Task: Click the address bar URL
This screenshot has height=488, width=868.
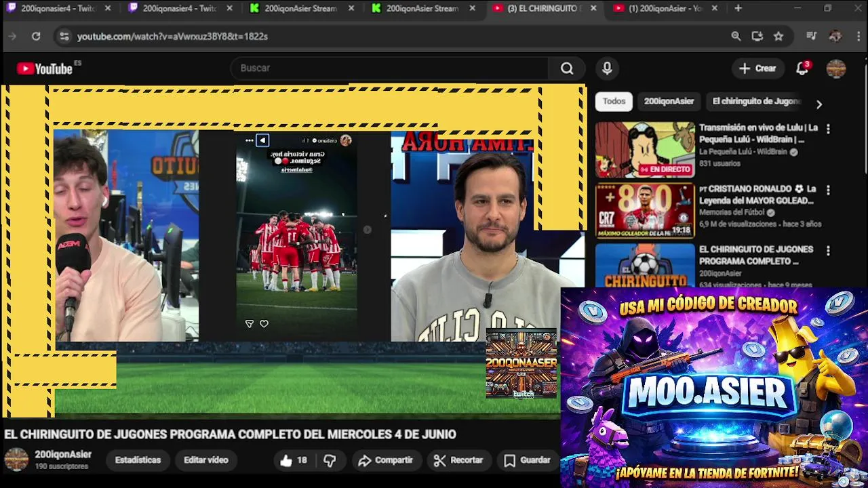Action: pyautogui.click(x=172, y=37)
